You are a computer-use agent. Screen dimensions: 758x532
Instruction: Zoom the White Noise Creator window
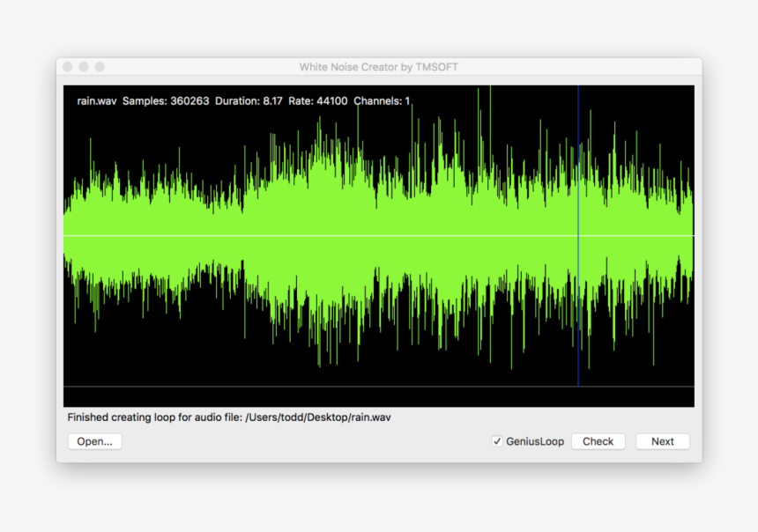pos(100,67)
